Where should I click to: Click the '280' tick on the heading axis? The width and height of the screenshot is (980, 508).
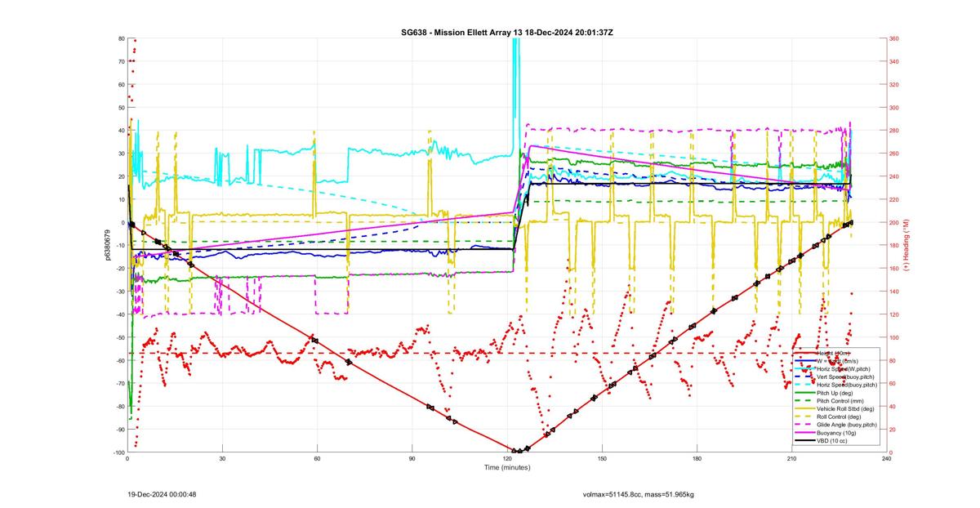[x=894, y=131]
